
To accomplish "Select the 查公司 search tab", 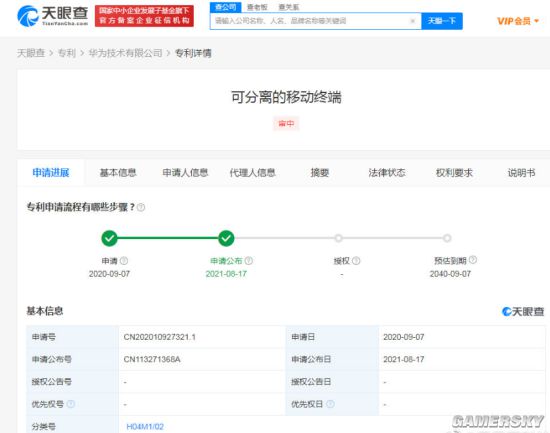I will click(225, 7).
